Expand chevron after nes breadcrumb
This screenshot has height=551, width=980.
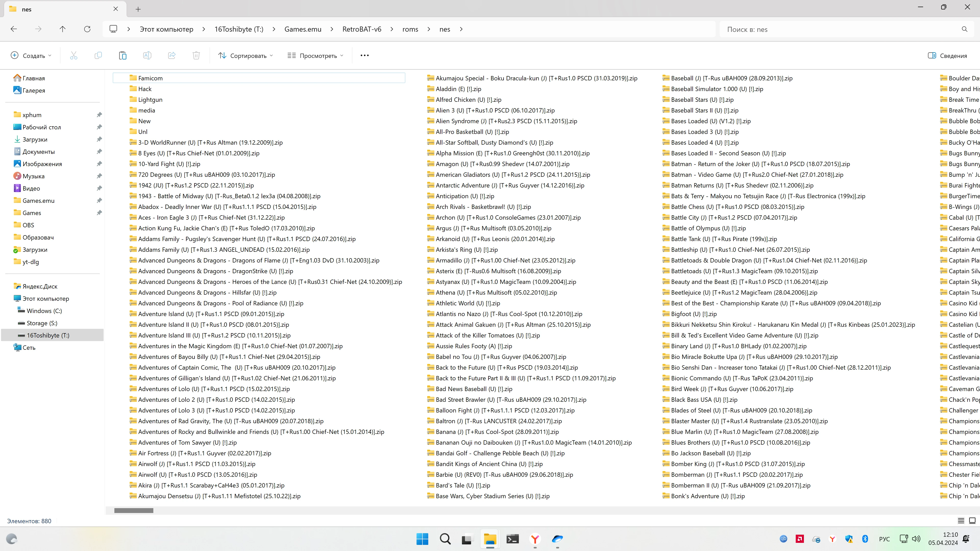click(461, 29)
